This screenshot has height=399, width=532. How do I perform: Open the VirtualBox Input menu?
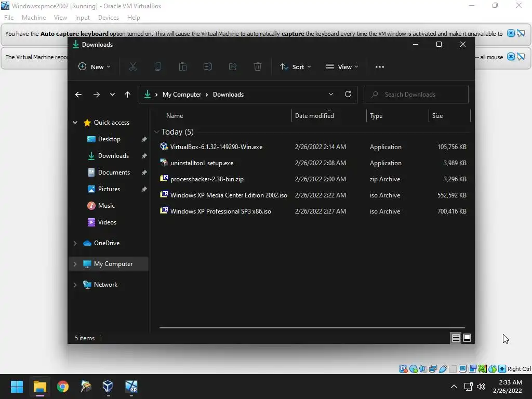click(83, 18)
